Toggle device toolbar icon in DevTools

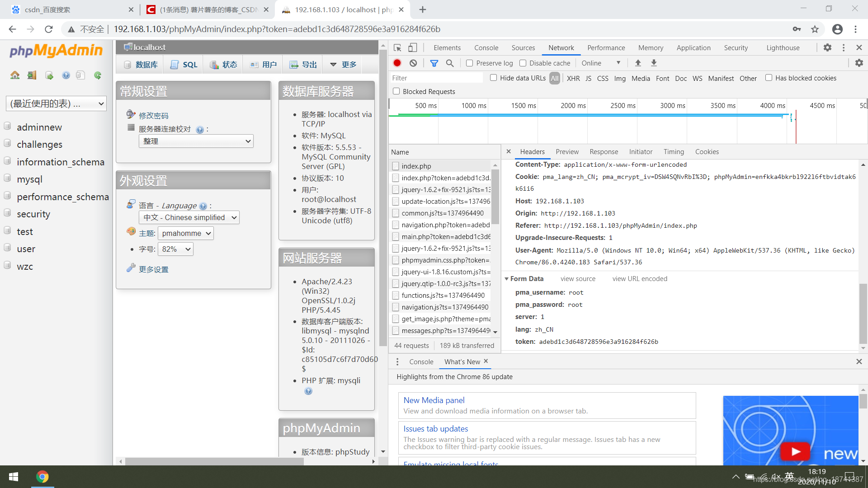click(412, 48)
